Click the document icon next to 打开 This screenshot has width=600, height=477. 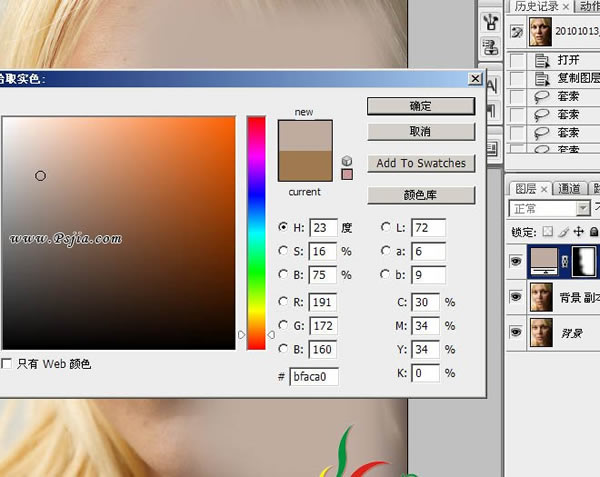pos(542,60)
